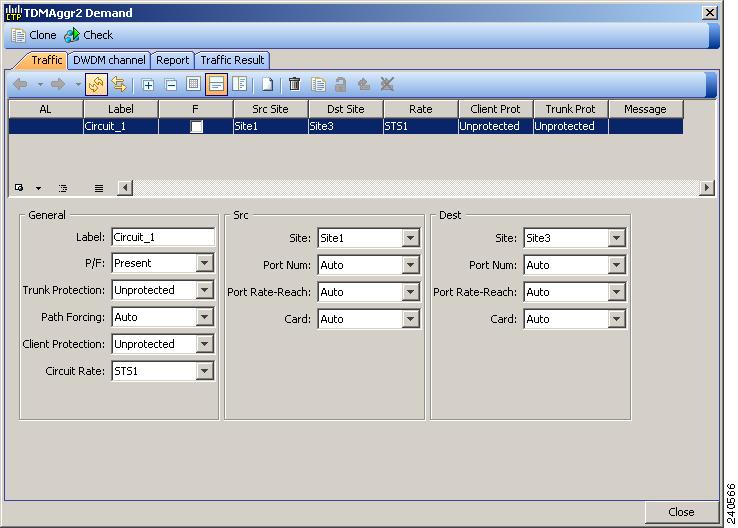Sort by the Src Site column header
The height and width of the screenshot is (528, 738).
[x=271, y=109]
